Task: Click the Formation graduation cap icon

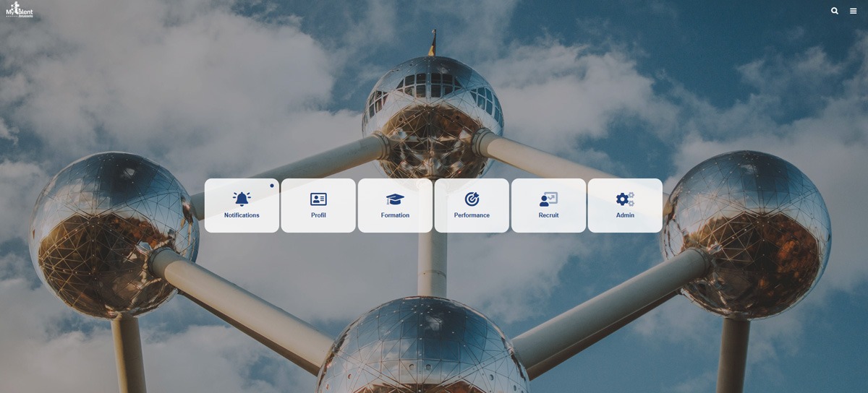Action: (395, 199)
